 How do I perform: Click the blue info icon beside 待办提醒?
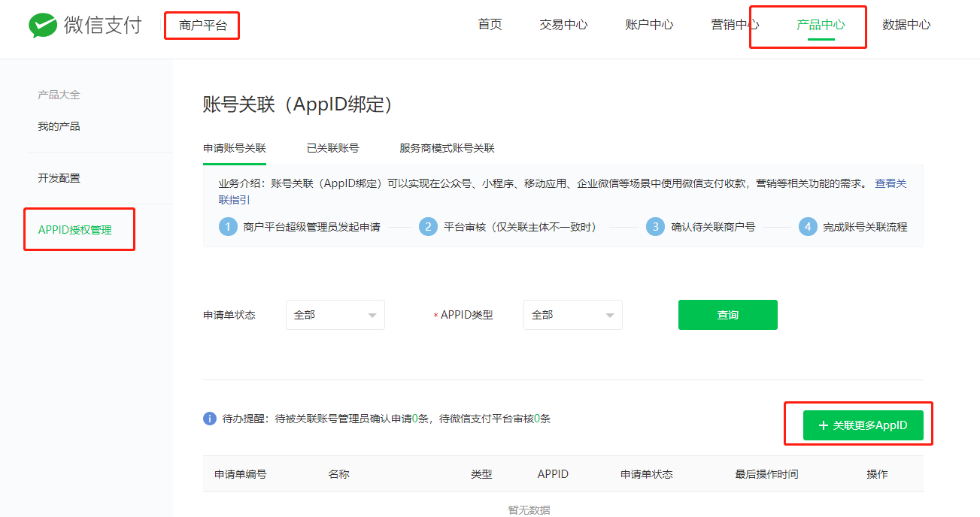tap(210, 419)
